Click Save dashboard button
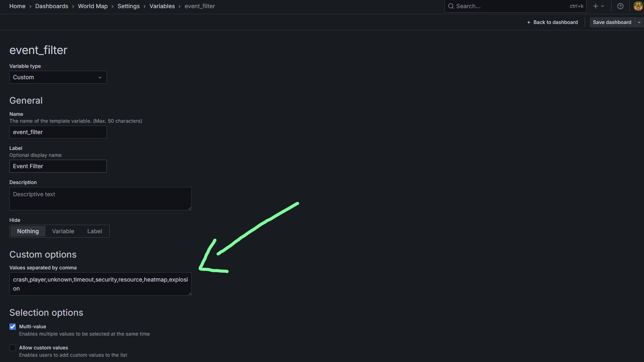The height and width of the screenshot is (362, 644). click(612, 22)
